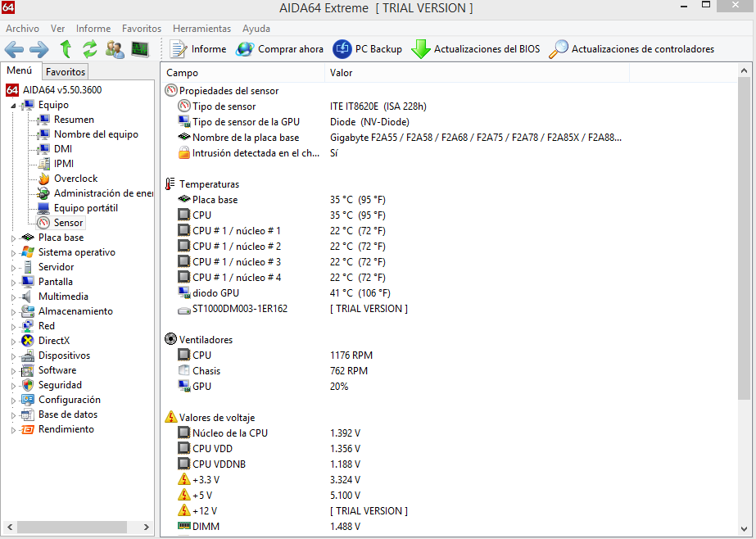Open Actualizaciones del BIOS
The height and width of the screenshot is (539, 756).
[475, 49]
